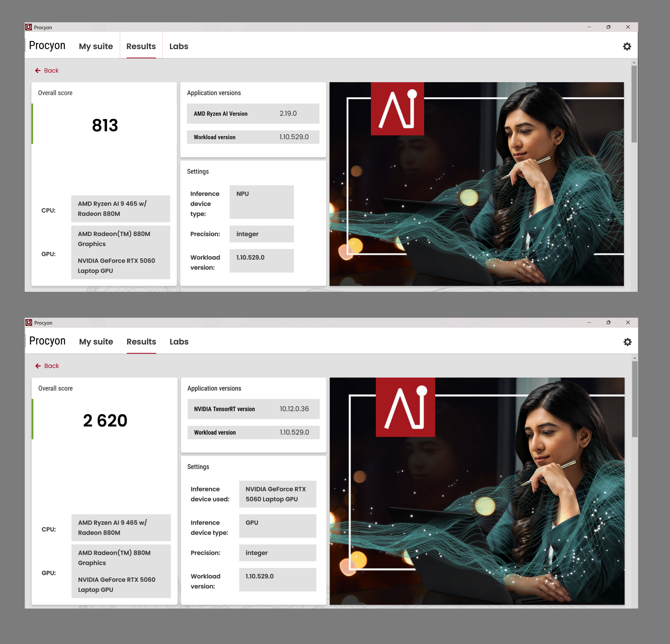Click Back link in top window

(51, 70)
